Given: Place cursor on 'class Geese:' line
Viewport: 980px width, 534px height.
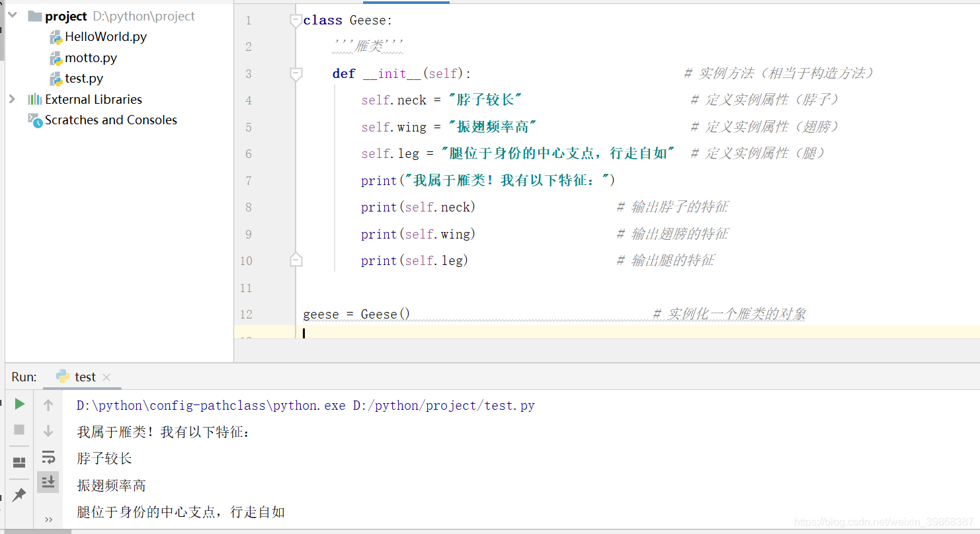Looking at the screenshot, I should 348,20.
